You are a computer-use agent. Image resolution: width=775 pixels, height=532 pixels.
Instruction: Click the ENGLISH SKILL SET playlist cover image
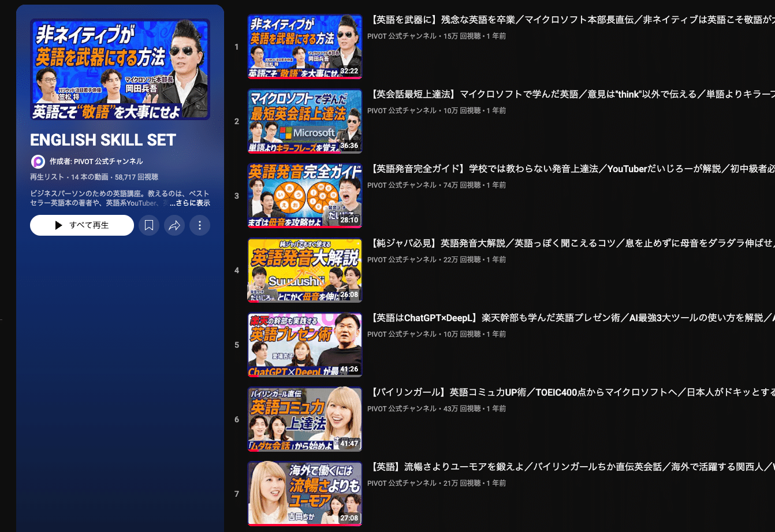coord(120,69)
